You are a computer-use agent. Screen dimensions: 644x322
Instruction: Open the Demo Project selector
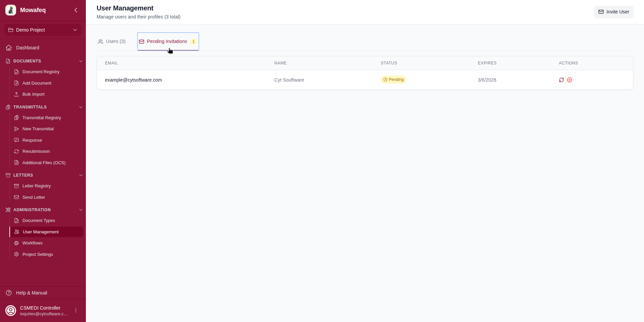tap(43, 30)
